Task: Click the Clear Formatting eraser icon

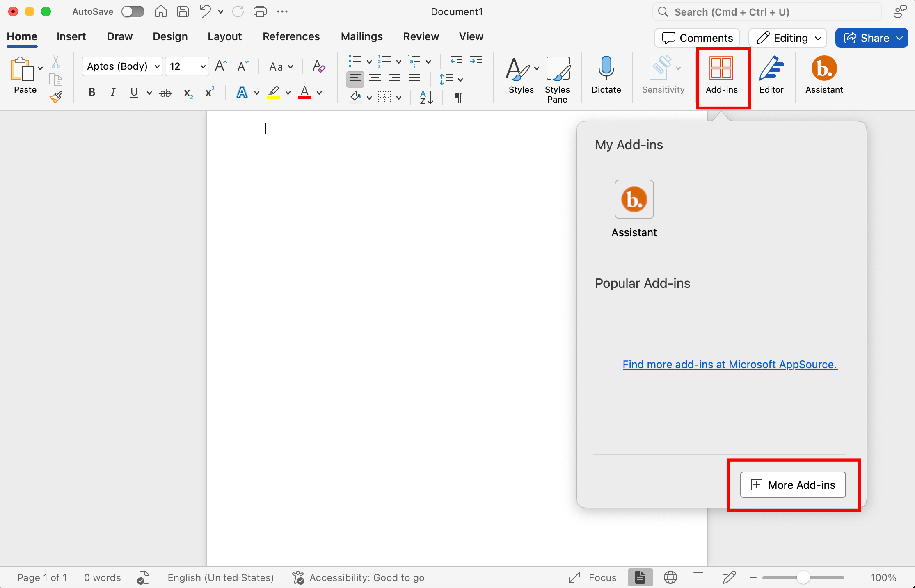Action: [x=318, y=66]
